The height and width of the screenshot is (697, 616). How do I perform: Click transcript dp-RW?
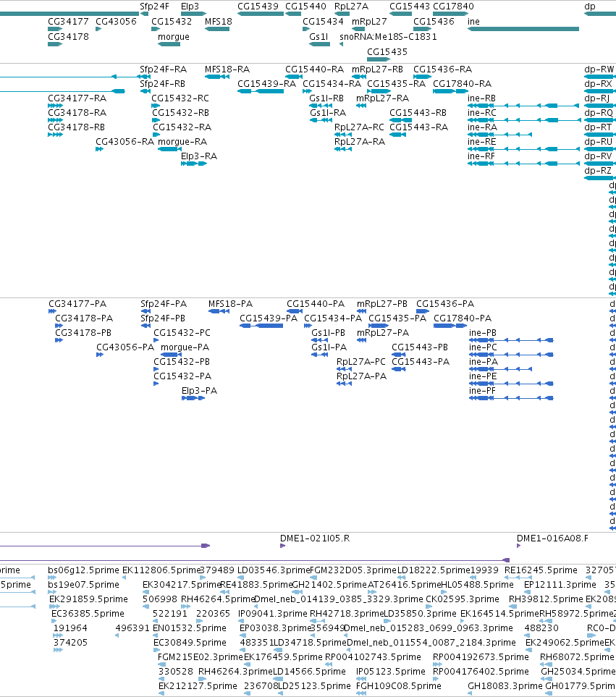click(x=599, y=69)
